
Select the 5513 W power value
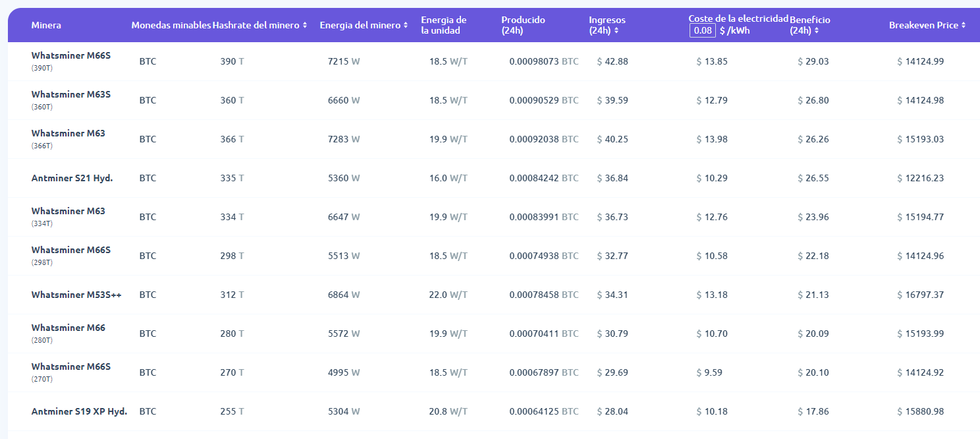point(344,256)
